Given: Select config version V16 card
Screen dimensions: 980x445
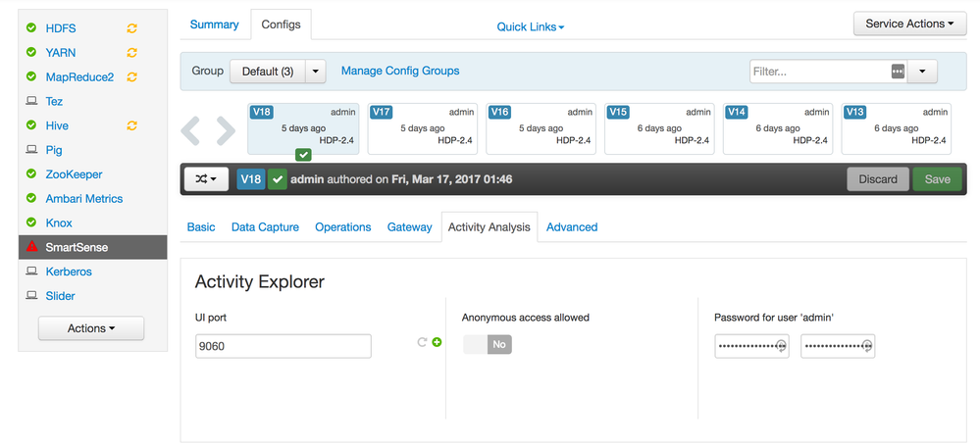Looking at the screenshot, I should pyautogui.click(x=541, y=128).
